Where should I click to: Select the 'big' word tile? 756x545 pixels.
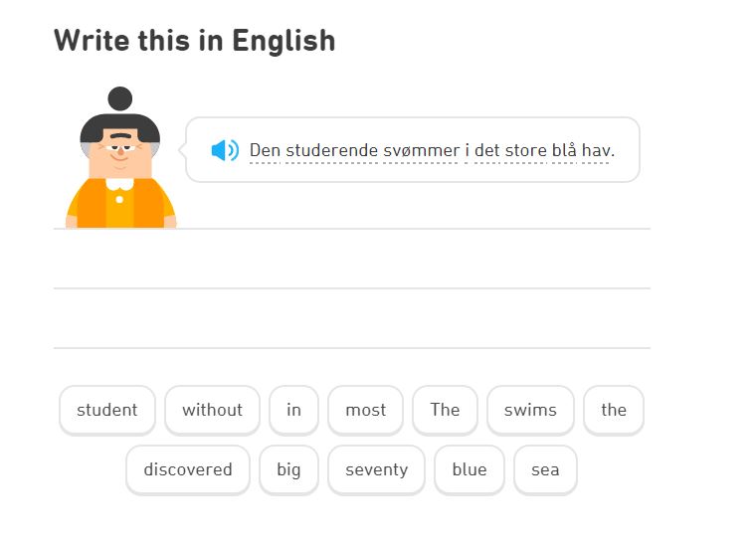click(x=288, y=469)
